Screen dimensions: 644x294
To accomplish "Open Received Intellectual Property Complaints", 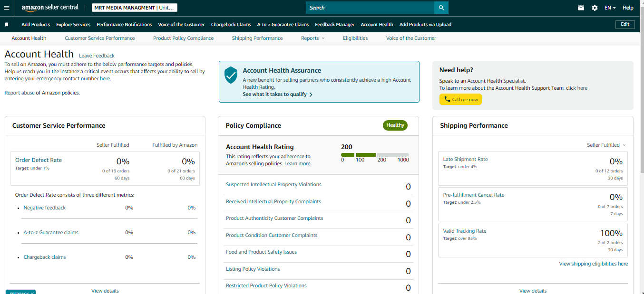I will click(x=273, y=201).
